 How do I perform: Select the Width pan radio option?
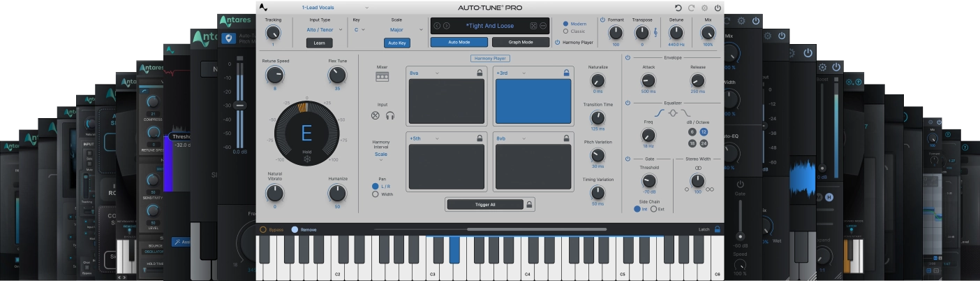point(376,194)
